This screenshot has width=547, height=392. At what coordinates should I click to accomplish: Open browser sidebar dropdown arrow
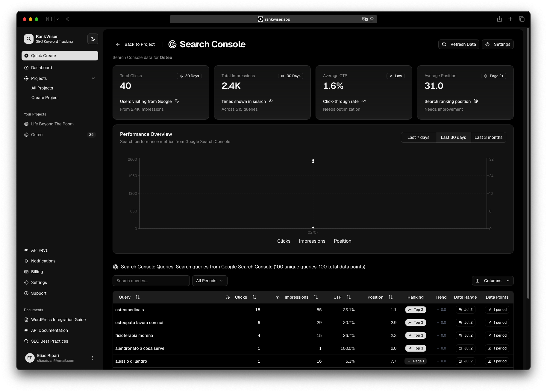[x=58, y=19]
